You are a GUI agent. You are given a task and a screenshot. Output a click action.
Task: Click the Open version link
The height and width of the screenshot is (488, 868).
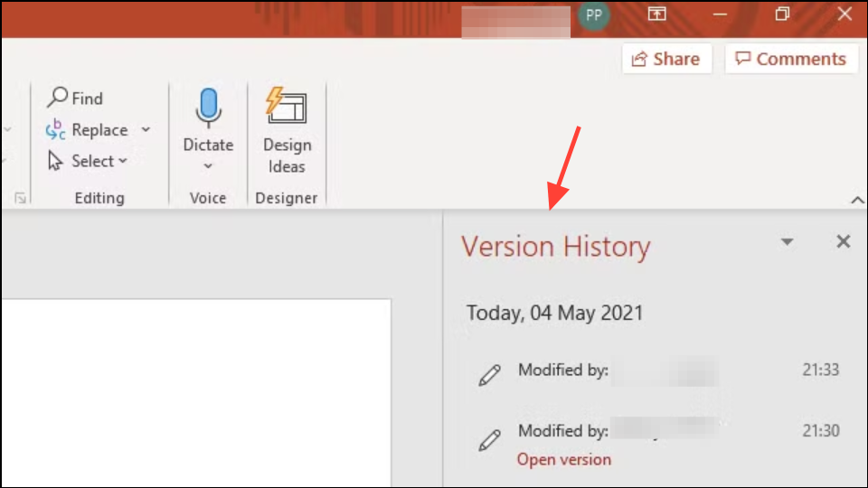(563, 459)
